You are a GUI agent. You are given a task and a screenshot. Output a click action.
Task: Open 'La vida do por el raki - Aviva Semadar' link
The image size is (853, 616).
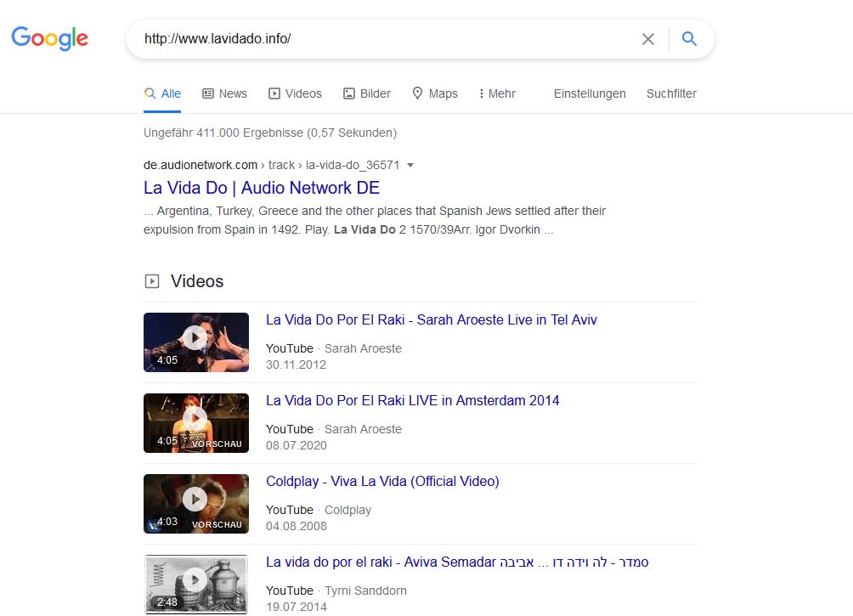[x=457, y=562]
